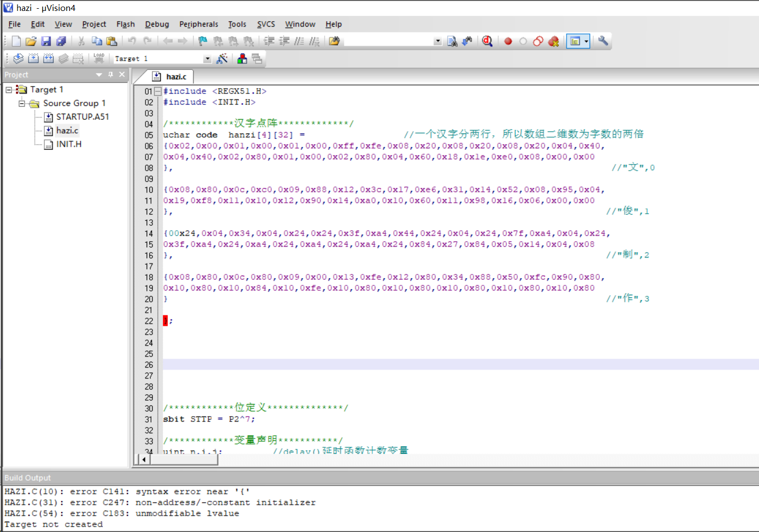Click the error line 'HAZI.C(54): error C183'
The image size is (759, 532).
coord(121,514)
